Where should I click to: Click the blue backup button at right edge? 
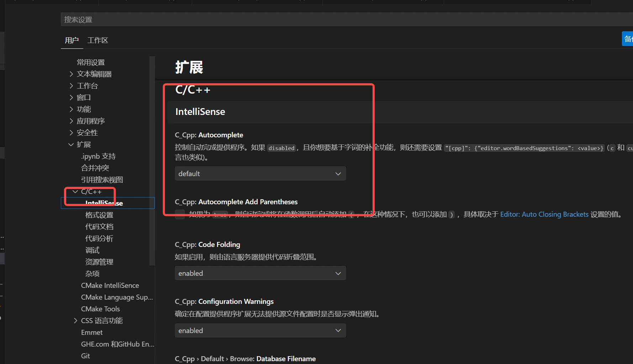point(627,39)
